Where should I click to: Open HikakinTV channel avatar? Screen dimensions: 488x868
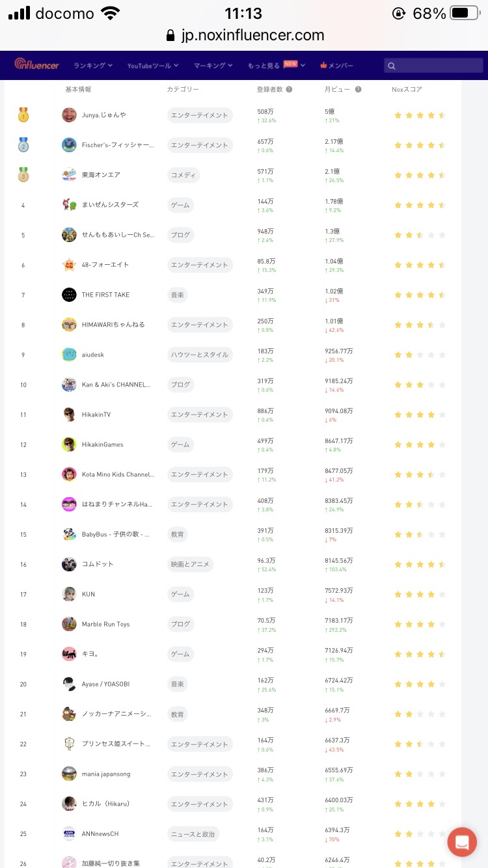coord(69,414)
